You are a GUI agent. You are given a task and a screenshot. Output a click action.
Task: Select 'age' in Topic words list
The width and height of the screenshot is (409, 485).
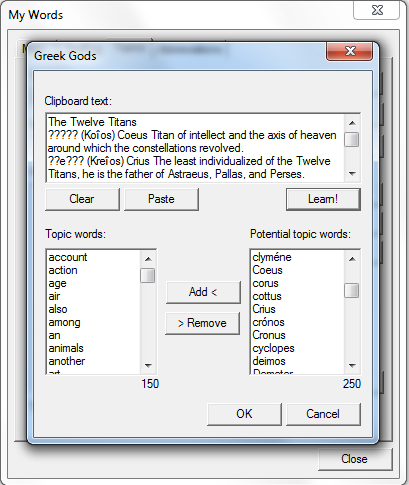point(93,283)
